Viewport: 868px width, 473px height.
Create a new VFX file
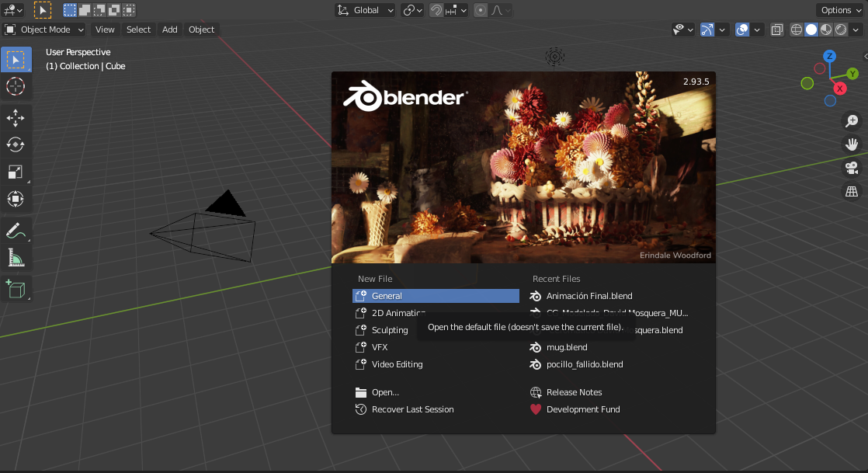[436, 347]
